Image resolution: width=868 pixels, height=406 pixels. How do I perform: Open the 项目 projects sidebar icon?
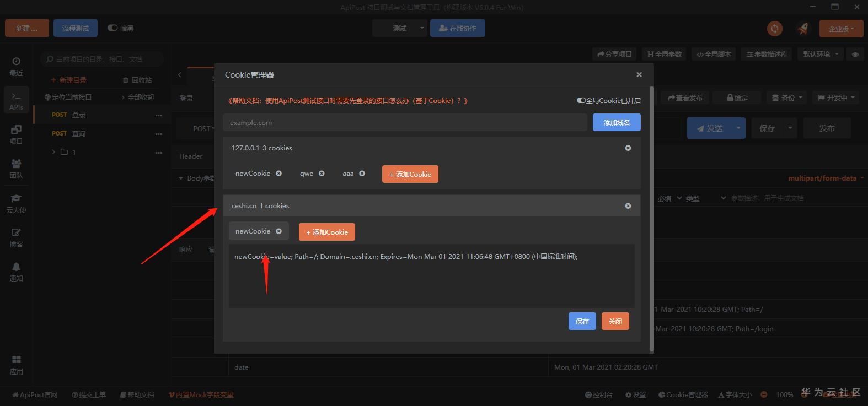[16, 134]
